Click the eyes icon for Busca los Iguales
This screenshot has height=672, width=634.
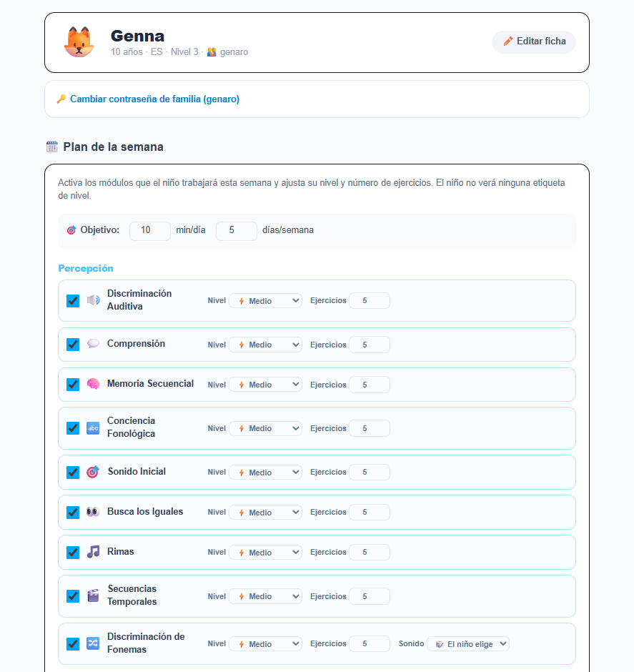coord(93,512)
